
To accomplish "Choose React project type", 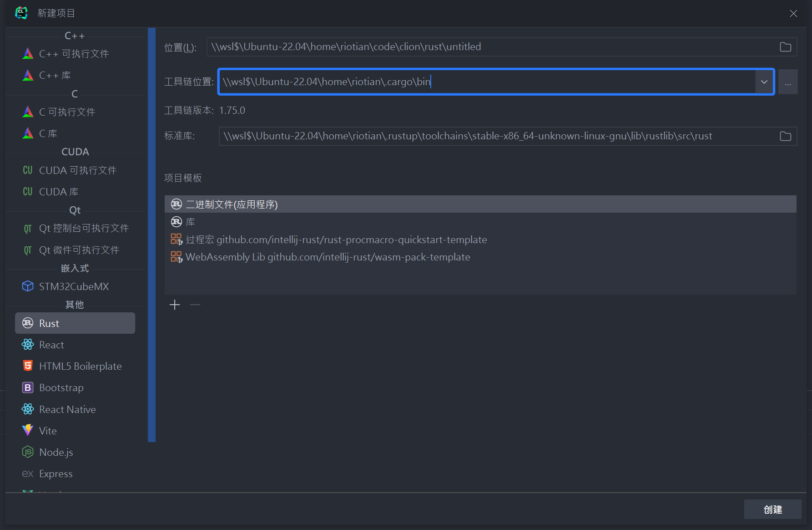I will (75, 345).
